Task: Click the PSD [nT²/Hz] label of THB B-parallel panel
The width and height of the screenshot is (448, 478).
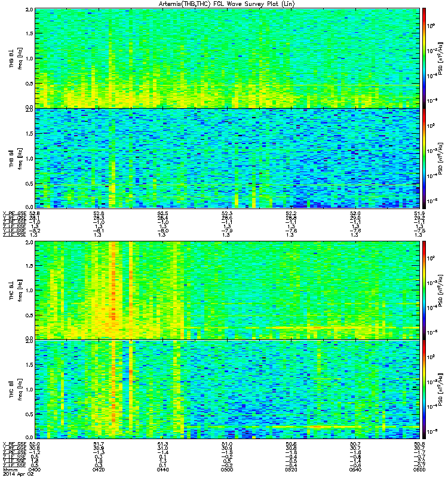Action: [440, 158]
